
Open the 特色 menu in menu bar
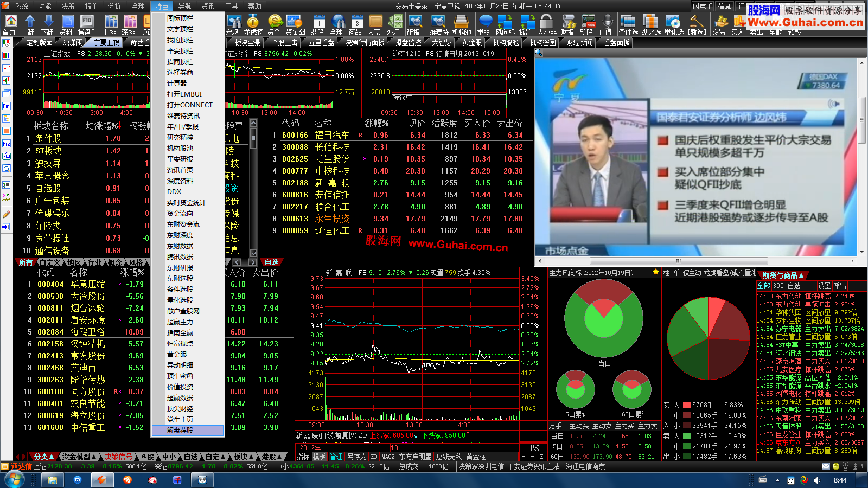tap(162, 6)
